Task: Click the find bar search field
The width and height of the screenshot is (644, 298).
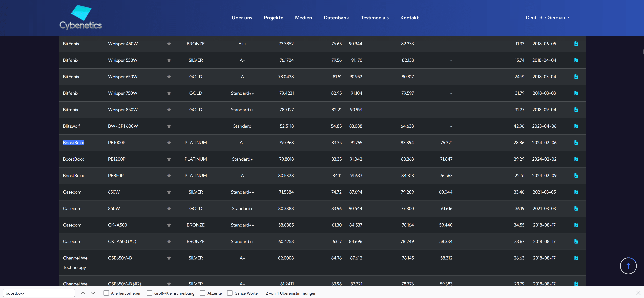Action: (39, 293)
